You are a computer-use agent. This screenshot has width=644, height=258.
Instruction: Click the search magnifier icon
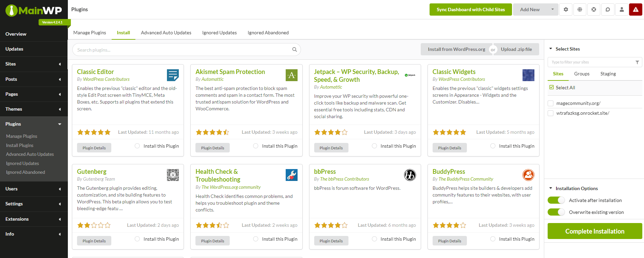click(295, 50)
